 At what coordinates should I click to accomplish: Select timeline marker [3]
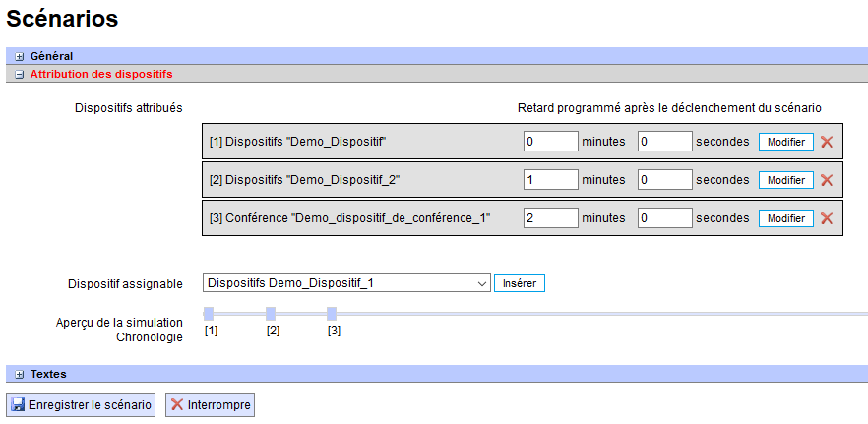(x=332, y=314)
